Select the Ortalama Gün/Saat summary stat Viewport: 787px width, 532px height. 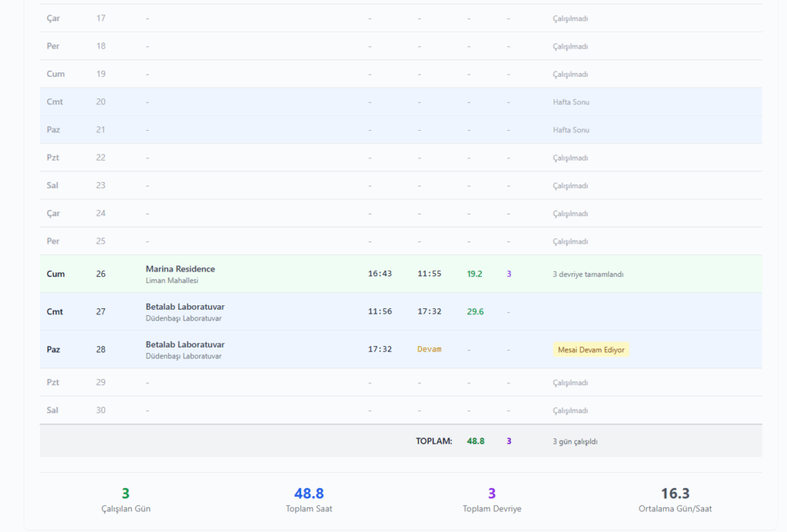click(x=675, y=500)
